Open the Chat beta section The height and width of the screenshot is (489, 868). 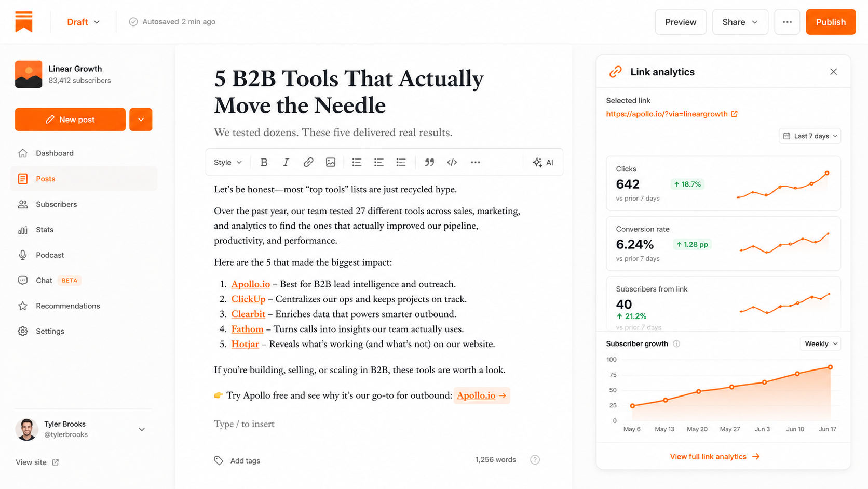(83, 281)
